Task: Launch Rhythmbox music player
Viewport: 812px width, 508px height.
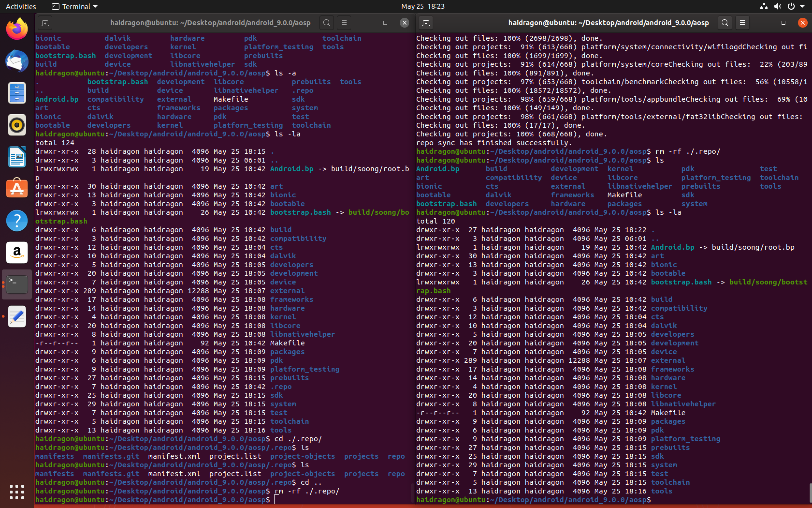Action: tap(17, 125)
